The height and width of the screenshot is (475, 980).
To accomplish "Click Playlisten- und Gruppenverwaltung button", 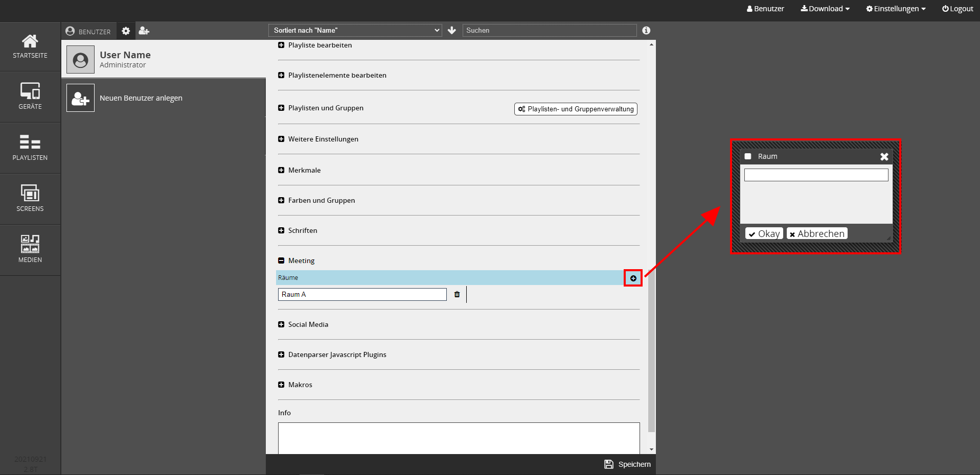I will pos(576,109).
